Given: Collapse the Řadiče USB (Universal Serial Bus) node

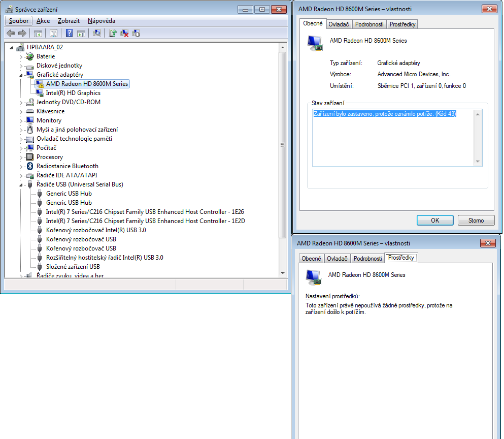Looking at the screenshot, I should click(21, 185).
